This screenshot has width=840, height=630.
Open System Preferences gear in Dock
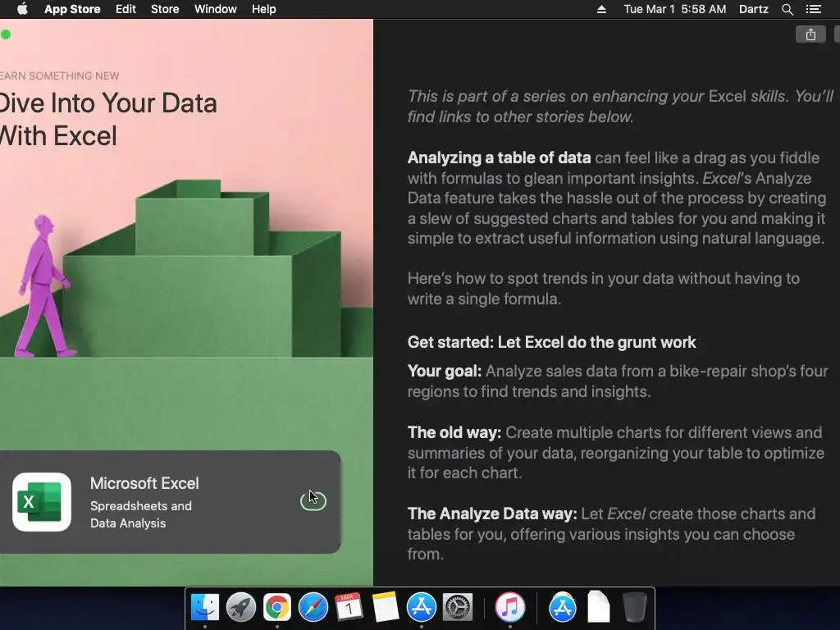pos(458,607)
